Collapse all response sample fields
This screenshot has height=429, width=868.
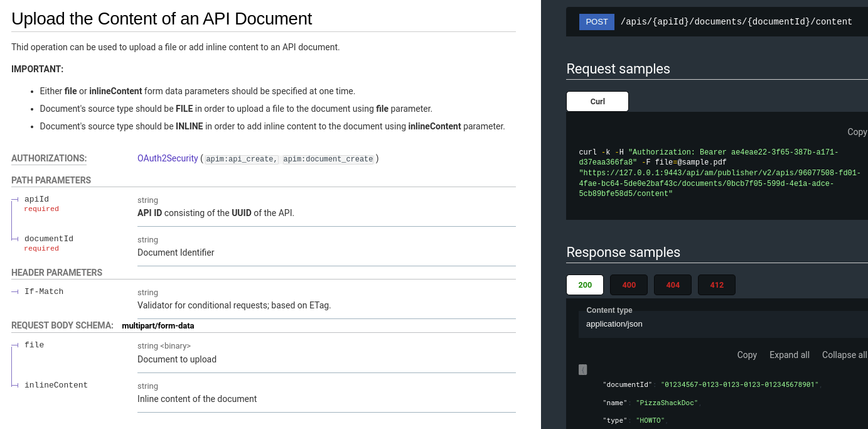click(844, 355)
